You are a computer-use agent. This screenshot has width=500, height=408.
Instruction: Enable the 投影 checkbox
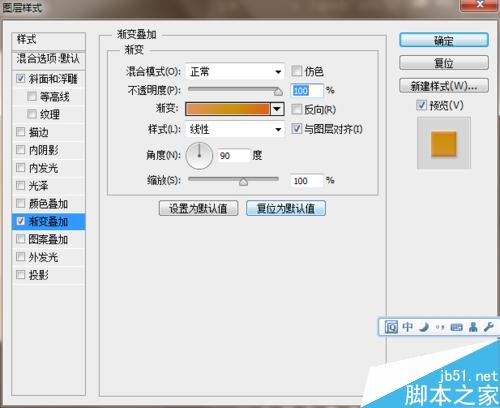click(x=20, y=275)
